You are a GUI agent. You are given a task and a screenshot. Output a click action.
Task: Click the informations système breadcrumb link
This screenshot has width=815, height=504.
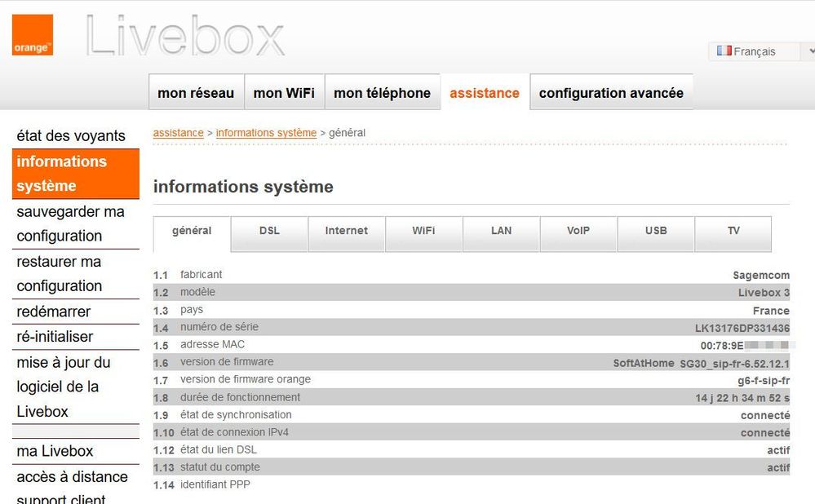tap(266, 133)
